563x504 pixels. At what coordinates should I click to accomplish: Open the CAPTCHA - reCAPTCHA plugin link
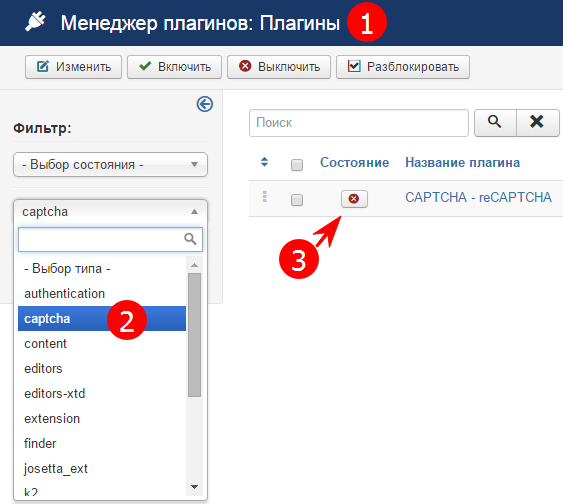[x=478, y=197]
